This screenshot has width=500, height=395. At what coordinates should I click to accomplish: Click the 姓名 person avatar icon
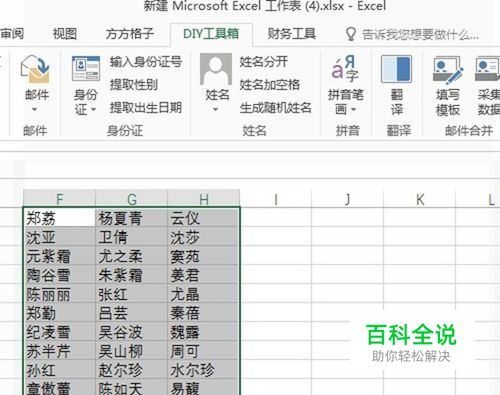click(x=216, y=69)
